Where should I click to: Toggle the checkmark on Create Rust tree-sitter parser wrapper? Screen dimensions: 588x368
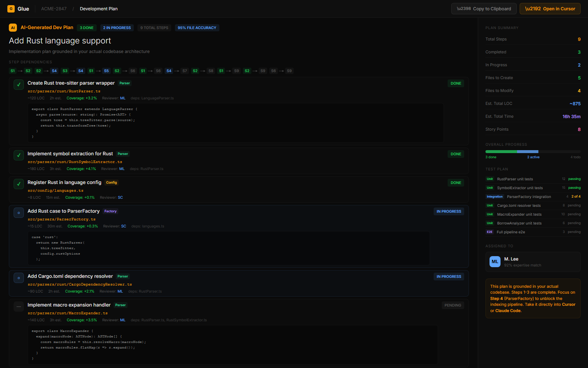pyautogui.click(x=18, y=84)
